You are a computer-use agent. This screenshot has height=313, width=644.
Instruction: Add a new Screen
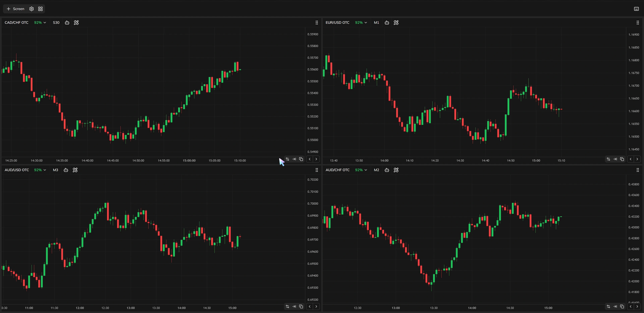(15, 9)
